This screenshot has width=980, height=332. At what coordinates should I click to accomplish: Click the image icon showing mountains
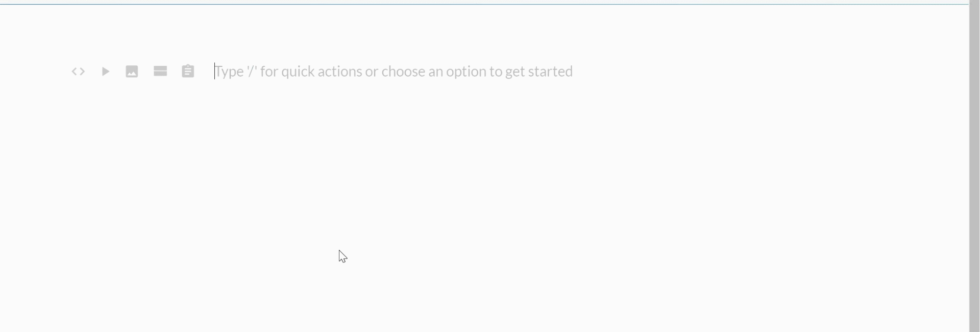pos(132,72)
